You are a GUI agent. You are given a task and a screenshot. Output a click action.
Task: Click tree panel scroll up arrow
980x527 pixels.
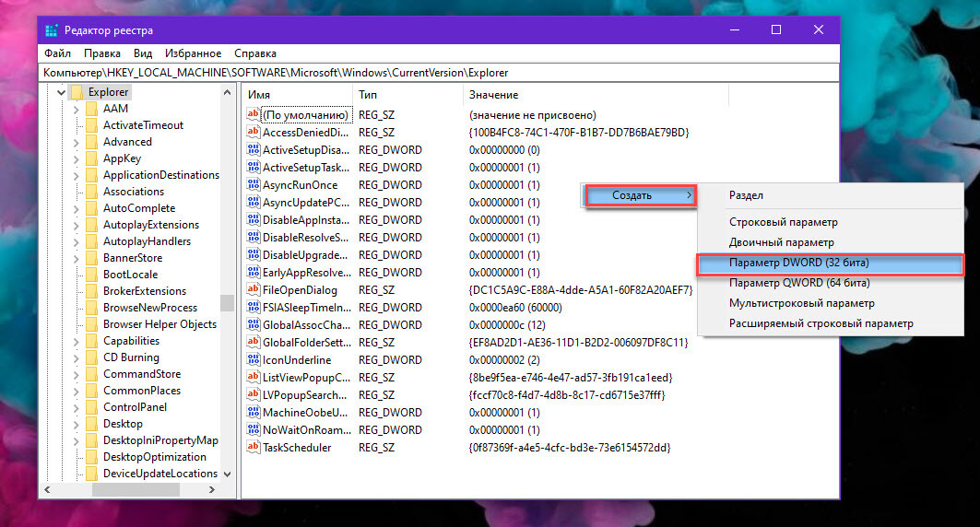227,92
